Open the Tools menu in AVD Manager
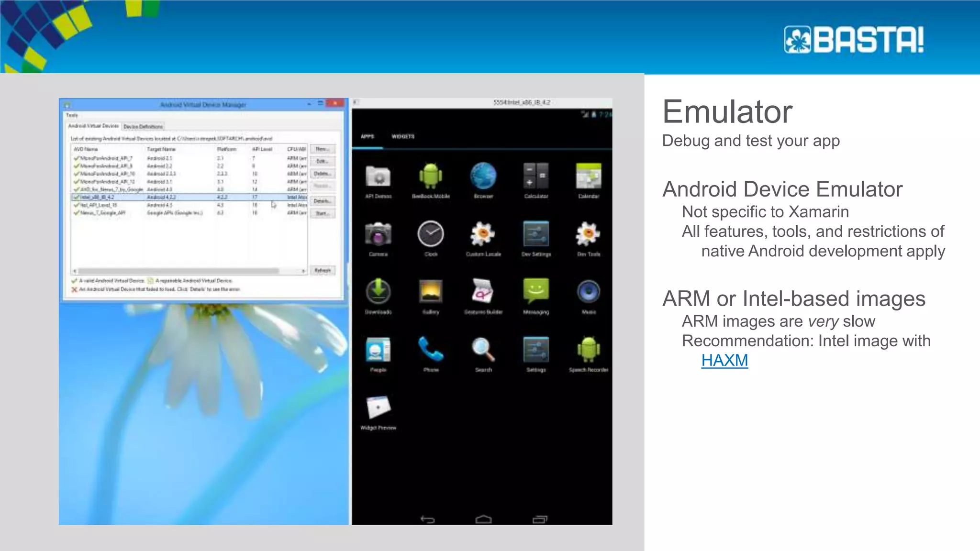 (x=72, y=115)
